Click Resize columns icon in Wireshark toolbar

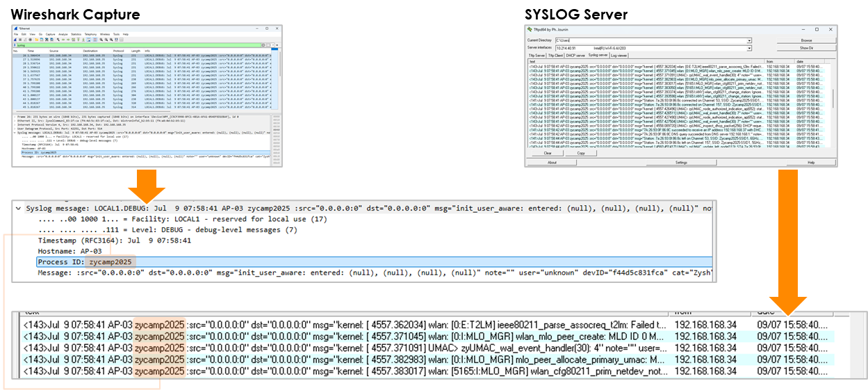point(116,40)
